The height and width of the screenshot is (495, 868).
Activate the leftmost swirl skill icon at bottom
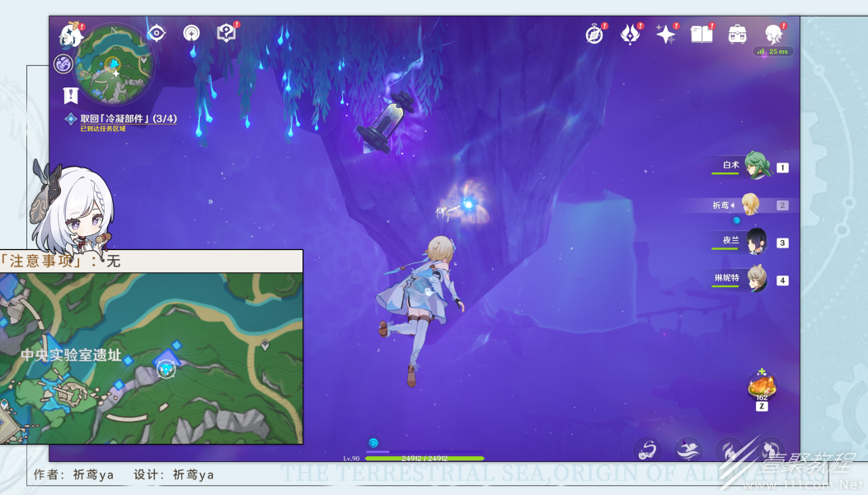point(648,449)
